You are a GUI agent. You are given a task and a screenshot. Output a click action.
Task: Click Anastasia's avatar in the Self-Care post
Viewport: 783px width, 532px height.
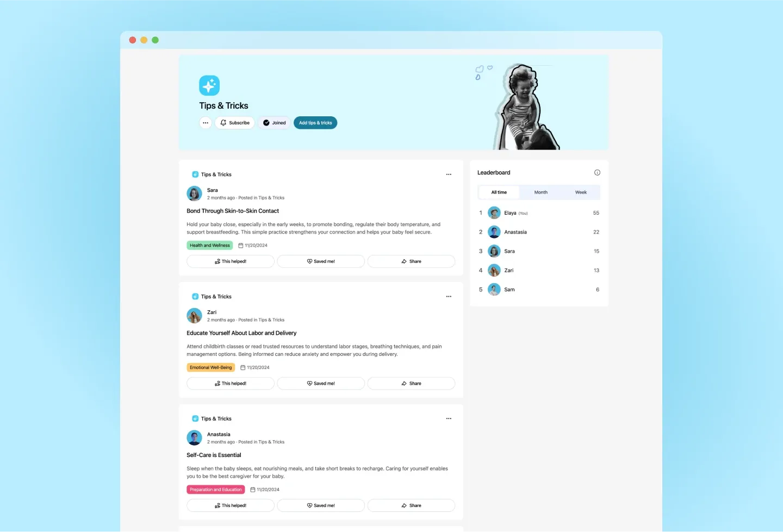coord(194,437)
